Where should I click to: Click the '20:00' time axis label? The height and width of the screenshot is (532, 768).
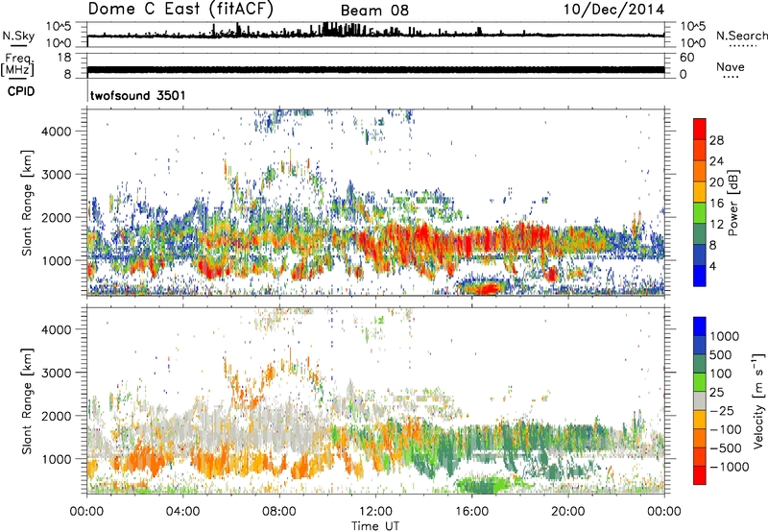point(567,512)
